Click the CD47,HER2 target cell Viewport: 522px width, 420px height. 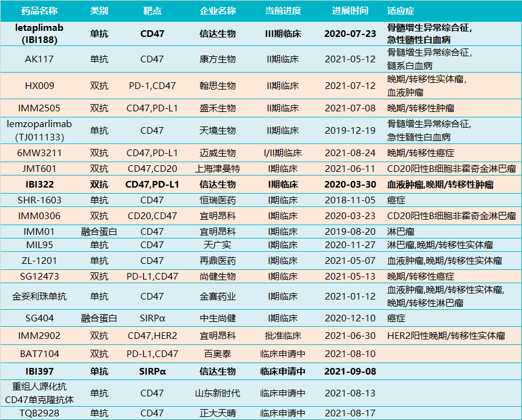tap(152, 335)
